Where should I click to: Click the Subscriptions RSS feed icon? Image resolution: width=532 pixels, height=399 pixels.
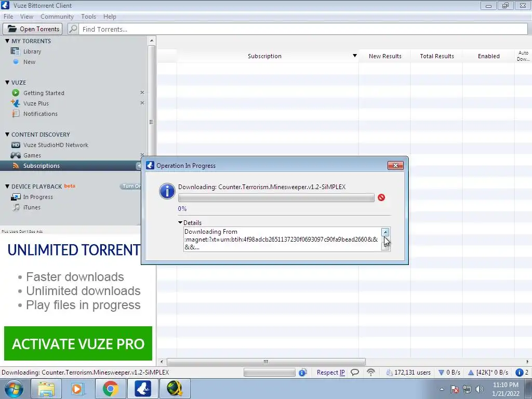tap(16, 166)
